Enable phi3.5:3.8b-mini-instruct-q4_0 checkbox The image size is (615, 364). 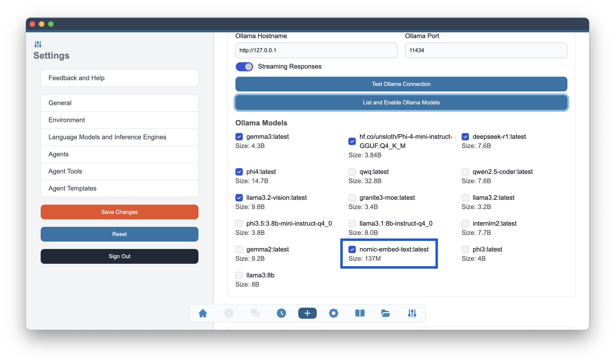[239, 223]
